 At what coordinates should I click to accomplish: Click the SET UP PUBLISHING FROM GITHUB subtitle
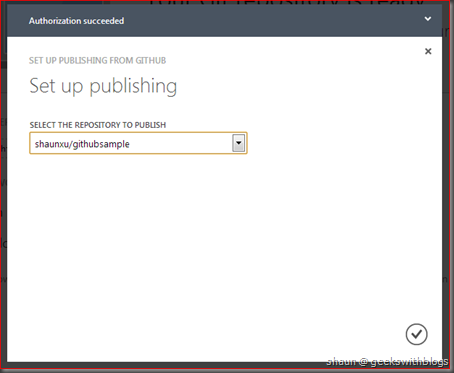(x=97, y=60)
